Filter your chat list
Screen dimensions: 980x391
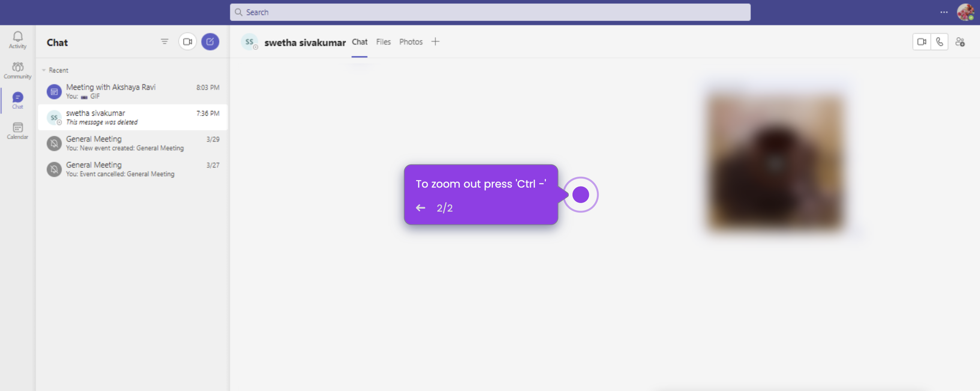pos(164,42)
